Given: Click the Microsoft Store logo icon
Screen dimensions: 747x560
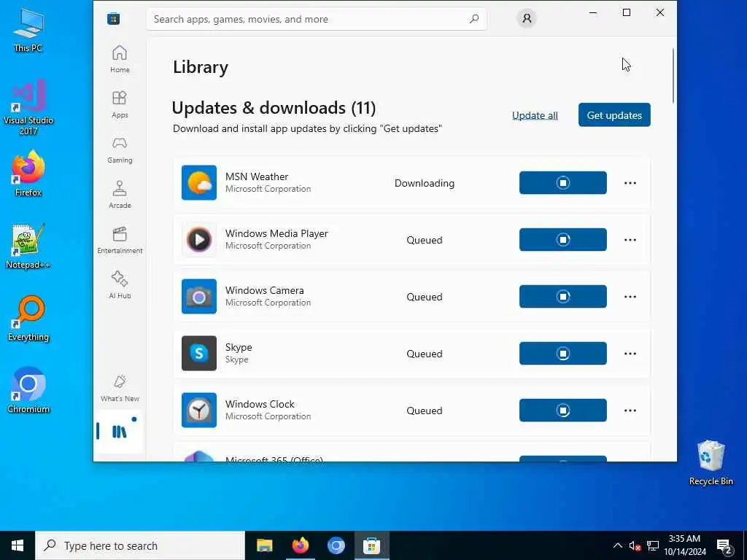Looking at the screenshot, I should pos(113,19).
